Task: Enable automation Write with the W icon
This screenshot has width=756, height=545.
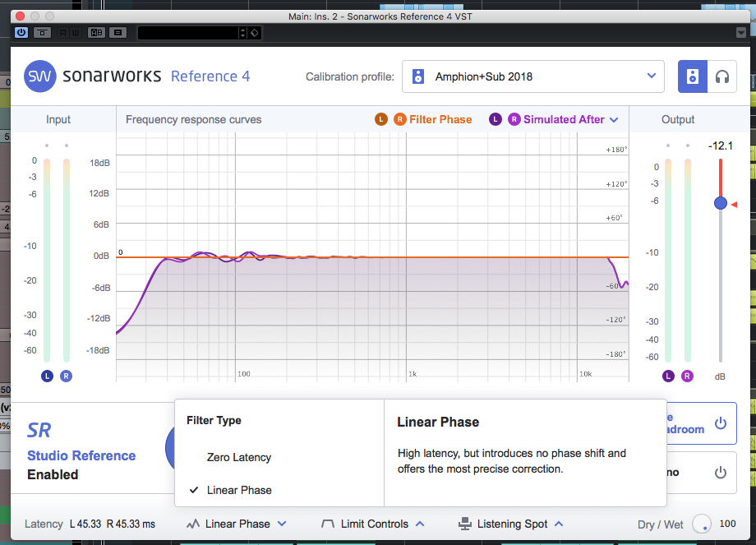Action: [x=75, y=32]
